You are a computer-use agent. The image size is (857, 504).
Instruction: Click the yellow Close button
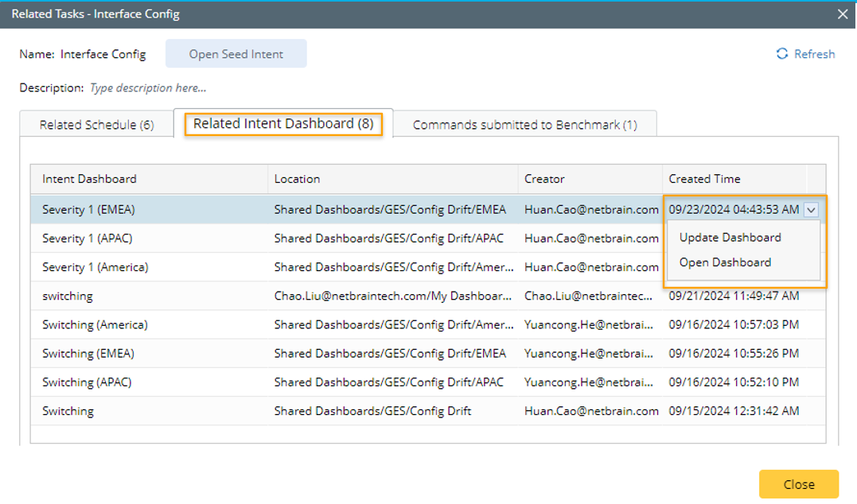(x=798, y=484)
